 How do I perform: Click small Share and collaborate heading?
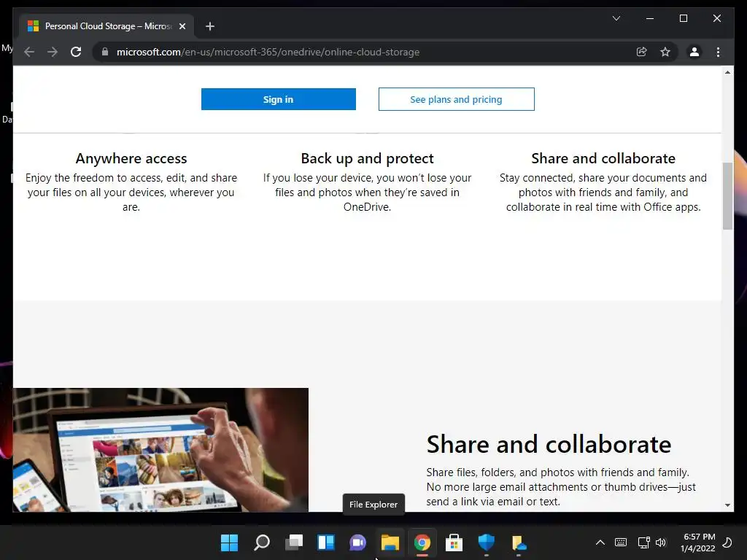click(603, 158)
